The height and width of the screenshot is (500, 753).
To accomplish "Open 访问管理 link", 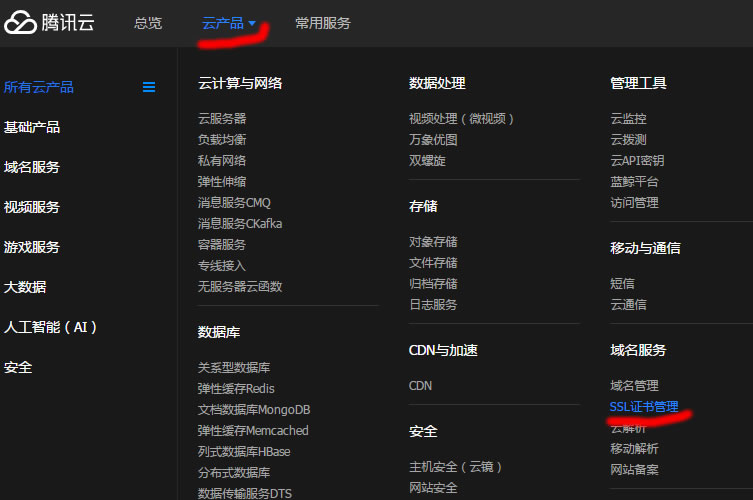I will [x=634, y=203].
